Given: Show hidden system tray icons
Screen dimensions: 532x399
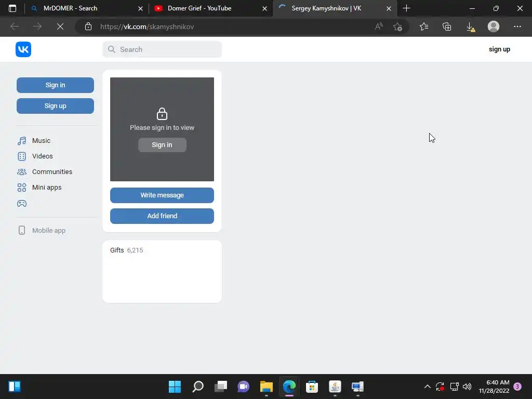Looking at the screenshot, I should coord(428,387).
